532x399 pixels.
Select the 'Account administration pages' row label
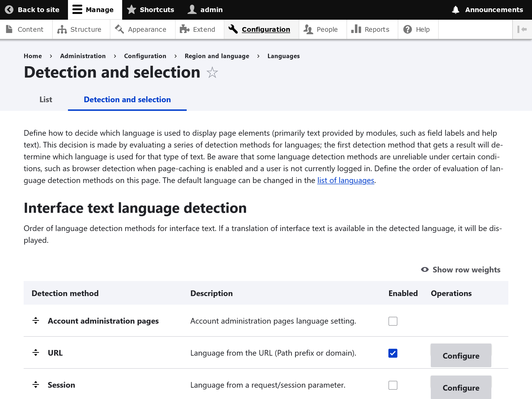coord(103,321)
